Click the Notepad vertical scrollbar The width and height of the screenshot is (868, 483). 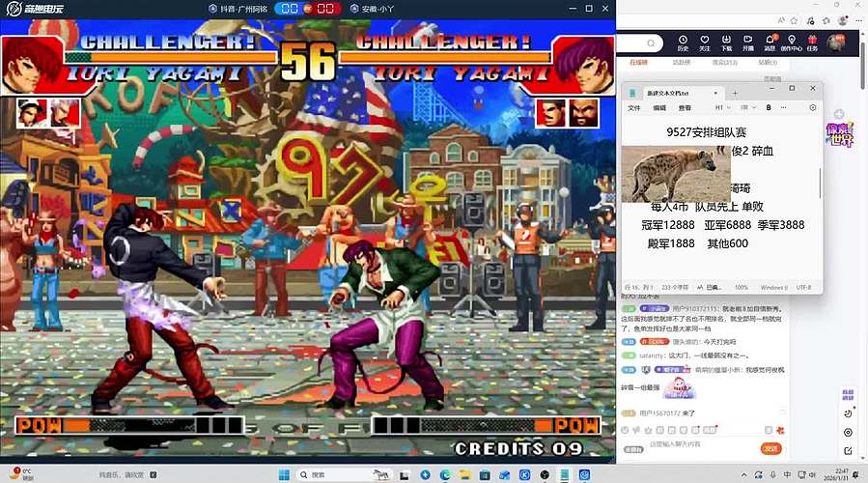coord(821,184)
